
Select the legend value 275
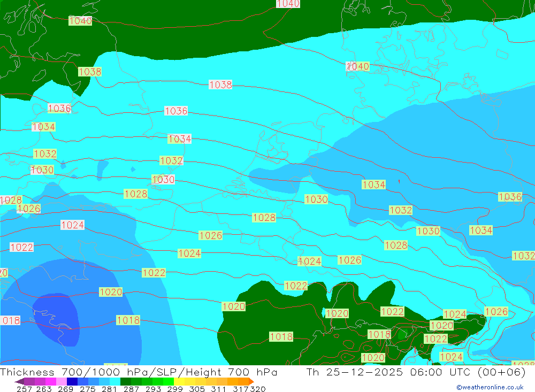87,389
